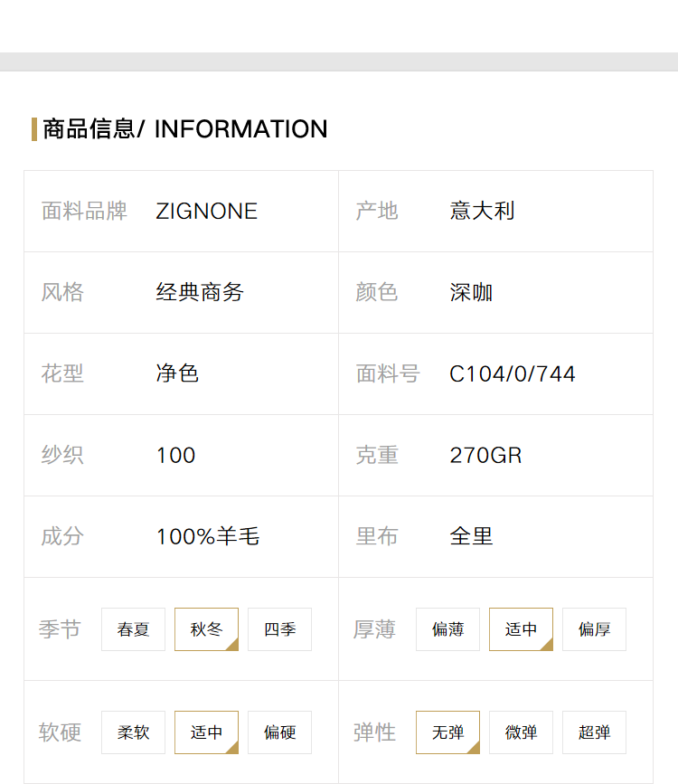Click the 成分 label
Viewport: 678px width, 784px height.
tap(62, 536)
